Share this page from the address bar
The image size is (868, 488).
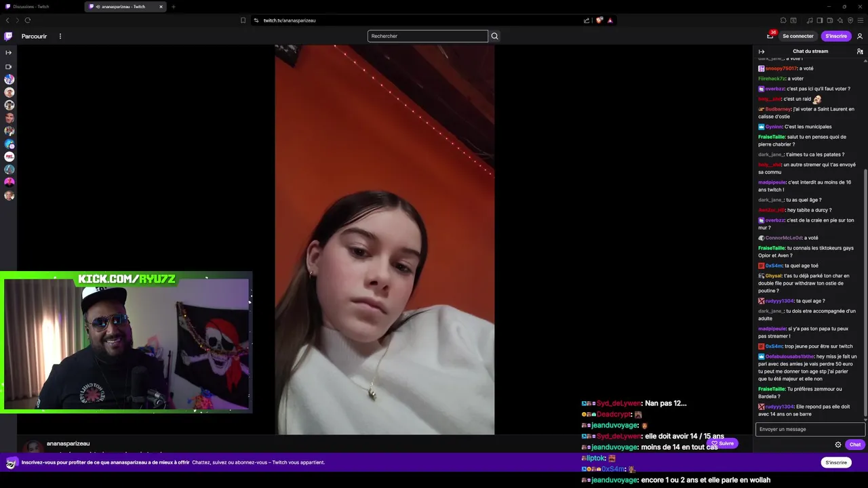[x=587, y=20]
